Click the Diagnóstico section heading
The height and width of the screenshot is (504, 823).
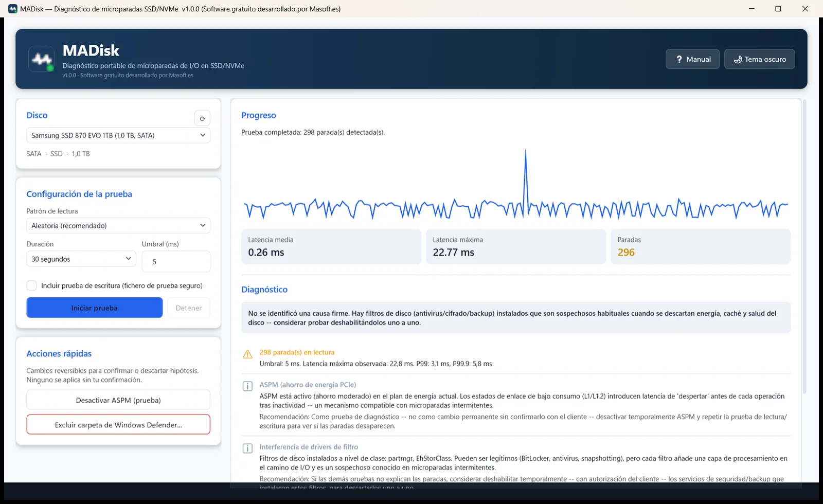pos(264,290)
